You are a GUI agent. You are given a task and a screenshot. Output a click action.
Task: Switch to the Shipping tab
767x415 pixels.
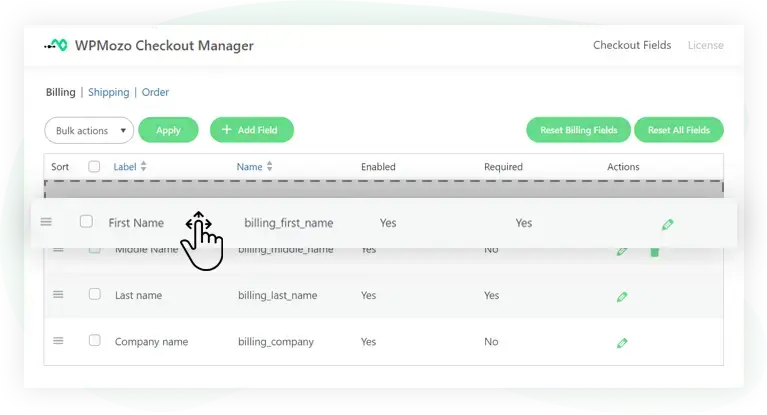click(109, 92)
